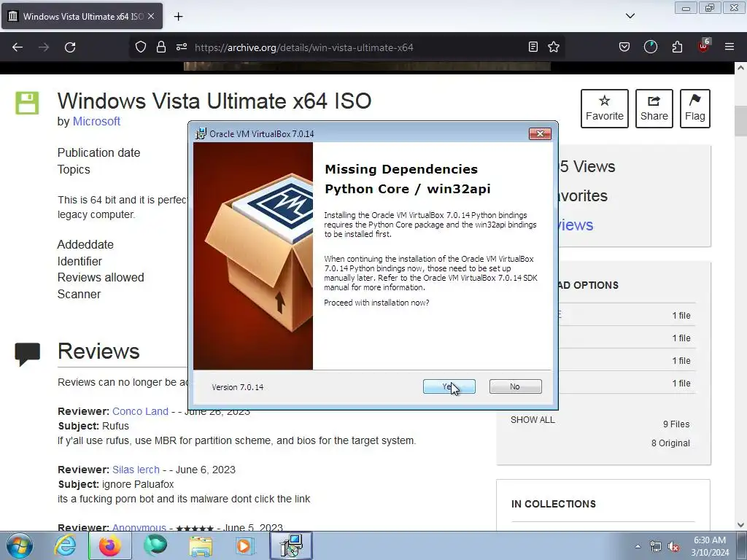The width and height of the screenshot is (747, 560).
Task: Switch to Firefox in the taskbar
Action: coord(110,545)
